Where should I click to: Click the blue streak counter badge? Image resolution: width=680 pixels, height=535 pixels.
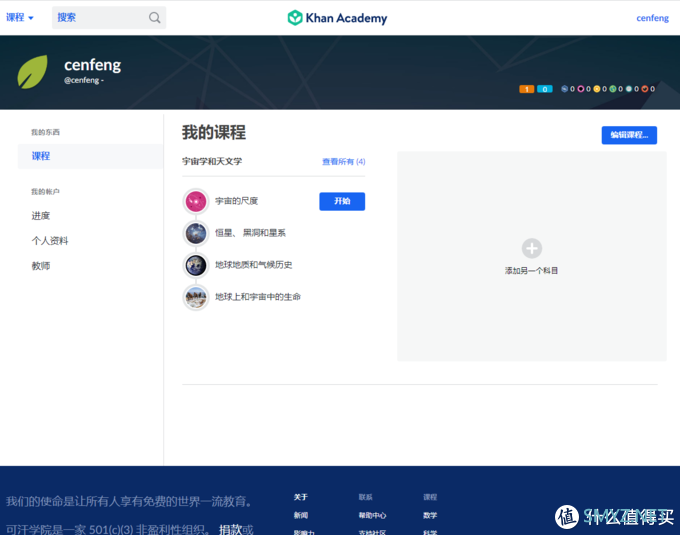[x=544, y=89]
